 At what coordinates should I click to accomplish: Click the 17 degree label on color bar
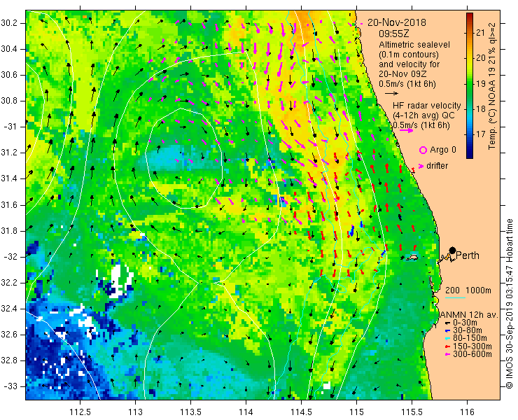coord(481,134)
